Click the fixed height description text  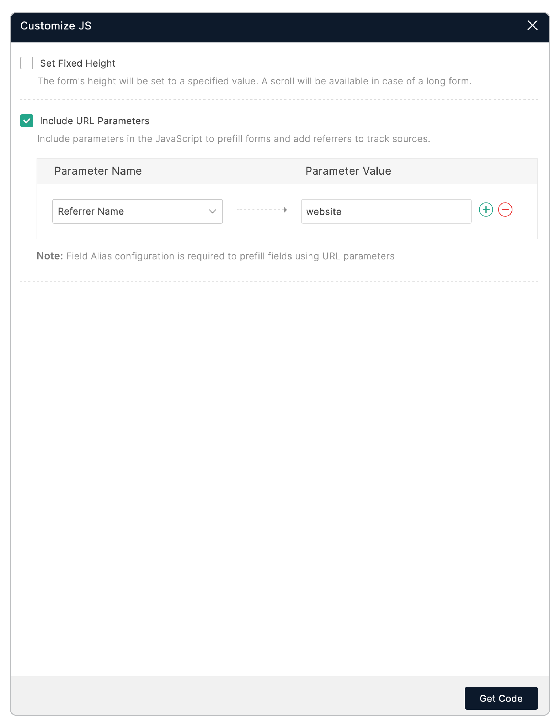254,81
